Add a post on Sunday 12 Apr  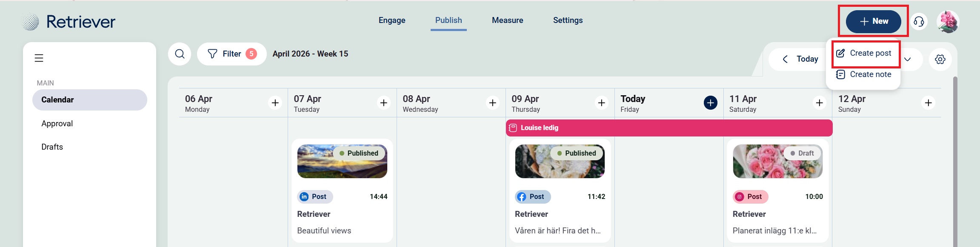point(928,103)
